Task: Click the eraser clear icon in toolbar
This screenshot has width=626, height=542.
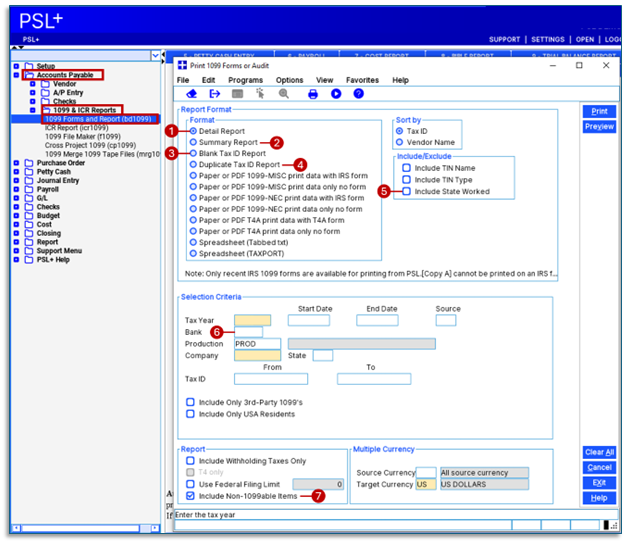Action: (x=192, y=94)
